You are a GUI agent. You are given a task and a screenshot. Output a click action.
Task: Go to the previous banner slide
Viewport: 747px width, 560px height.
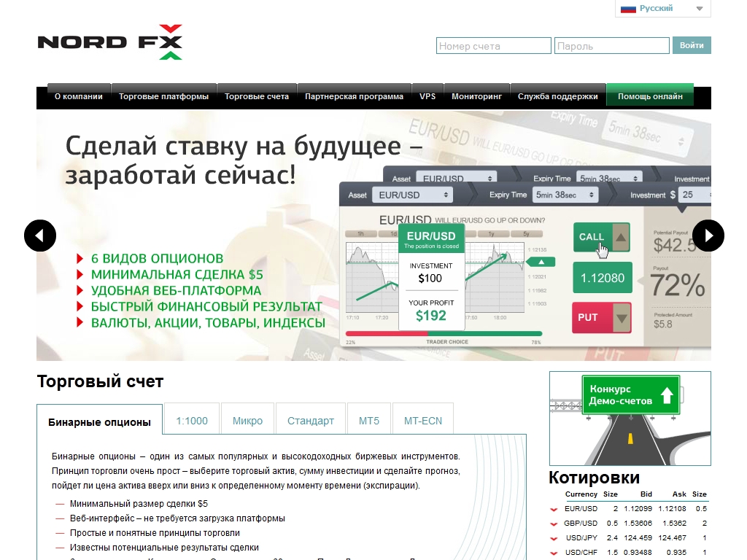tap(40, 236)
